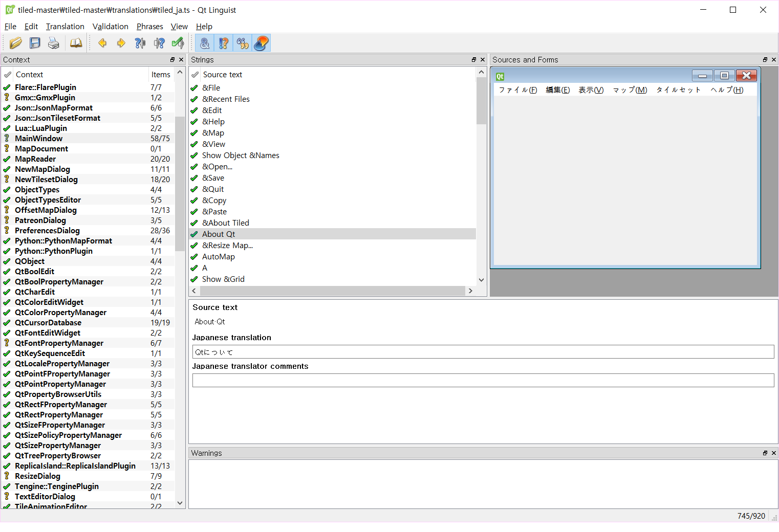779x532 pixels.
Task: Open phrase book using the book icon
Action: (76, 43)
